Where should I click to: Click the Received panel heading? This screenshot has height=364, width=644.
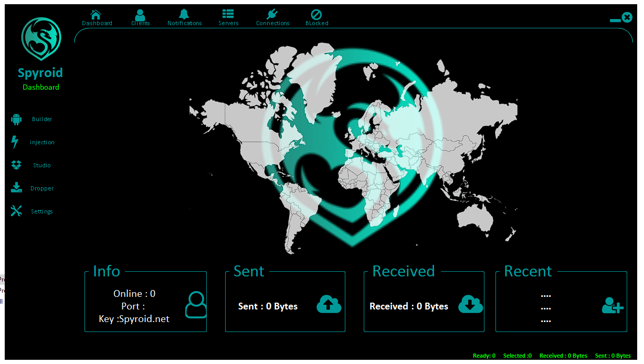[404, 271]
